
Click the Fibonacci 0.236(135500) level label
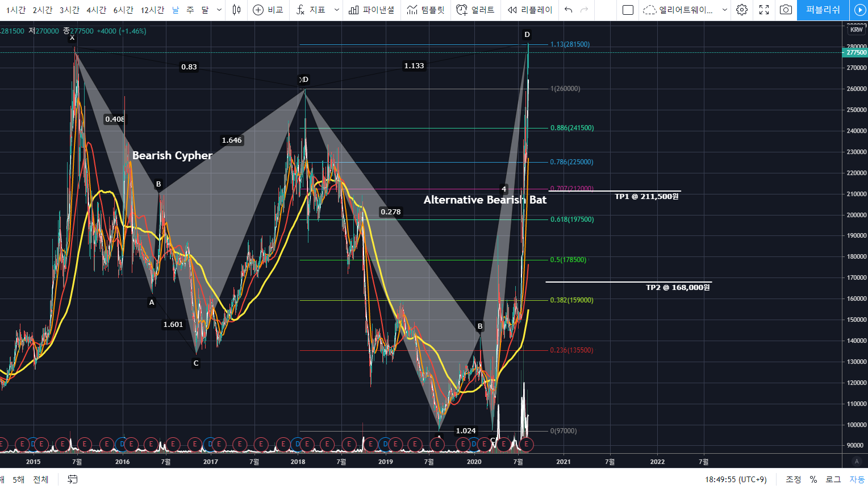click(x=571, y=350)
